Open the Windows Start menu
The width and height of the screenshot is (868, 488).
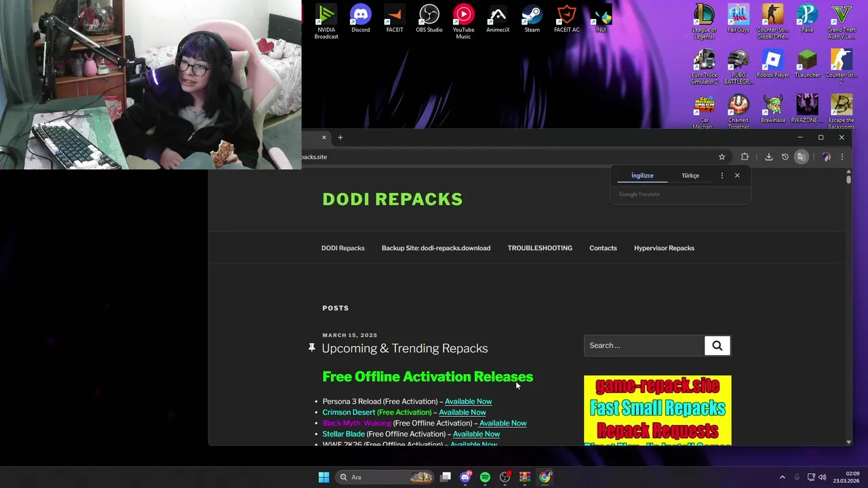[x=323, y=477]
